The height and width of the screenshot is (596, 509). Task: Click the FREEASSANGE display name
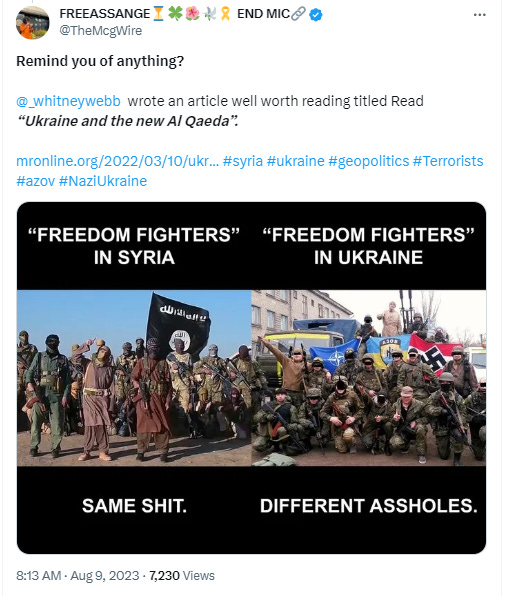point(105,14)
